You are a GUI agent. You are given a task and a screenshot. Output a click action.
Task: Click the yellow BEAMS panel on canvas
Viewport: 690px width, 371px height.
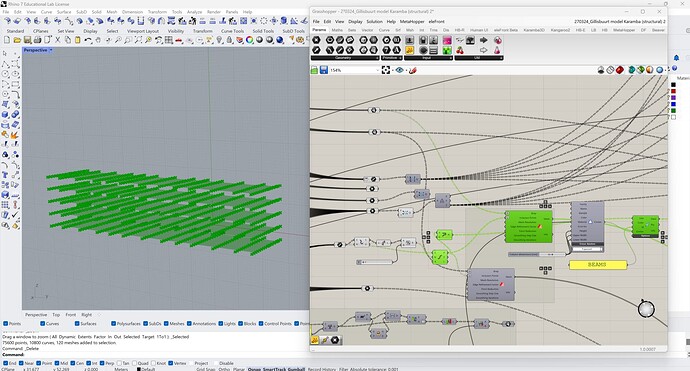(598, 264)
